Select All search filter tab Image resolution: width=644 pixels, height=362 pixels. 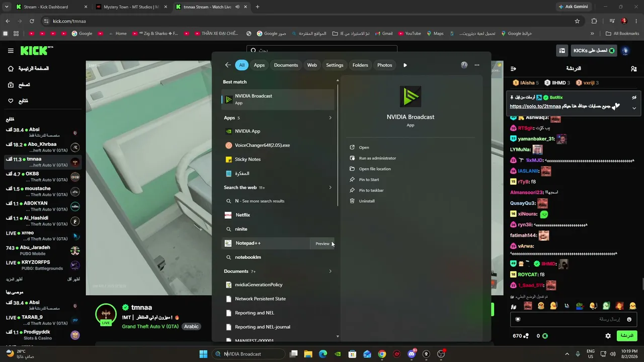click(x=242, y=65)
